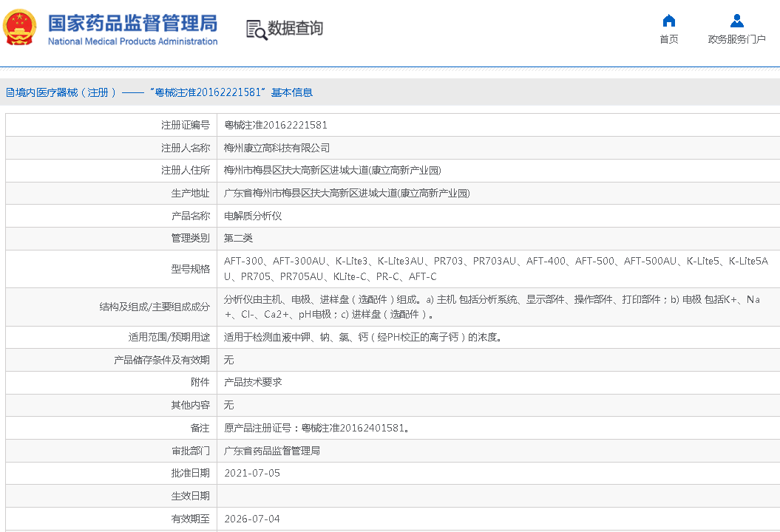Click the 政务服务门户 person icon
Viewport: 780px width, 532px height.
pyautogui.click(x=736, y=21)
